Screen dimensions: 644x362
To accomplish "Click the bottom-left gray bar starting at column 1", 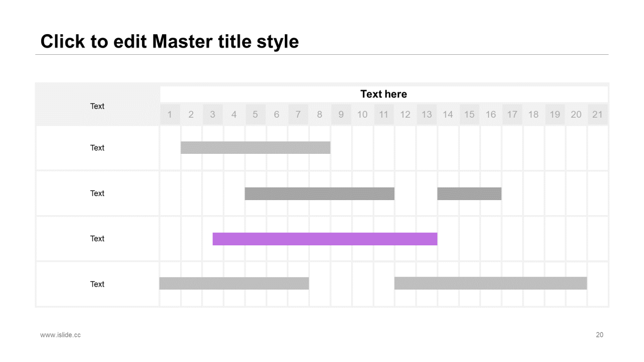I will click(x=234, y=283).
